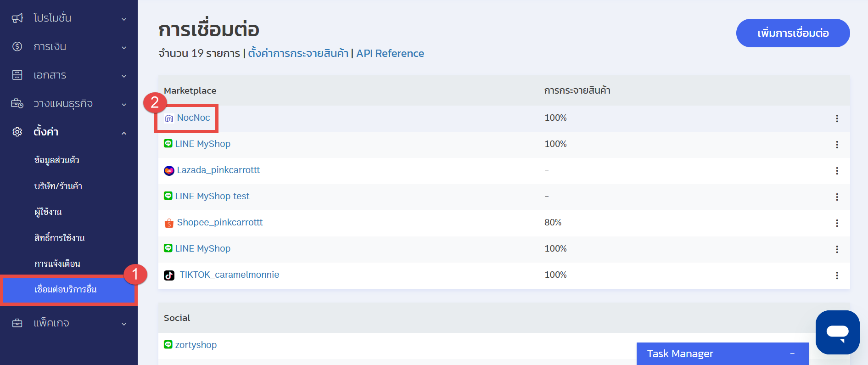Open the chat support bubble

(837, 332)
